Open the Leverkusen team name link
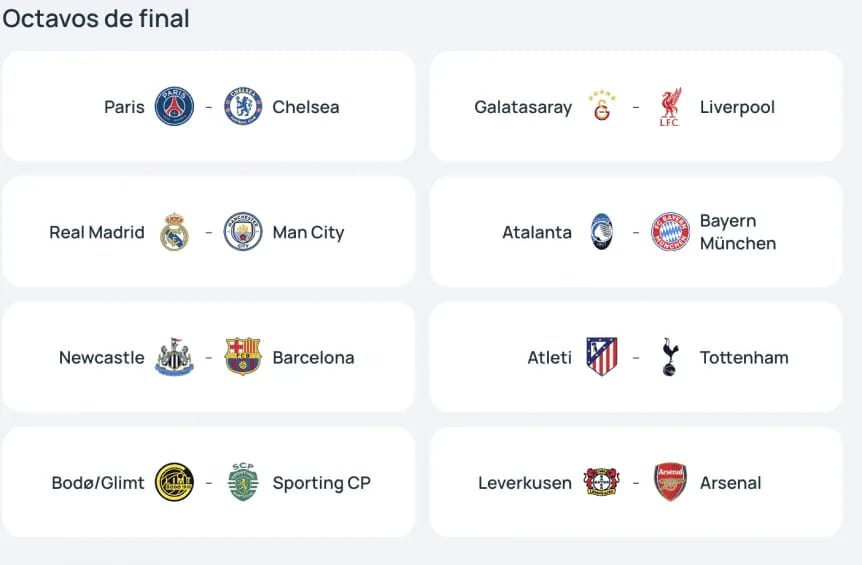This screenshot has height=565, width=862. point(525,483)
